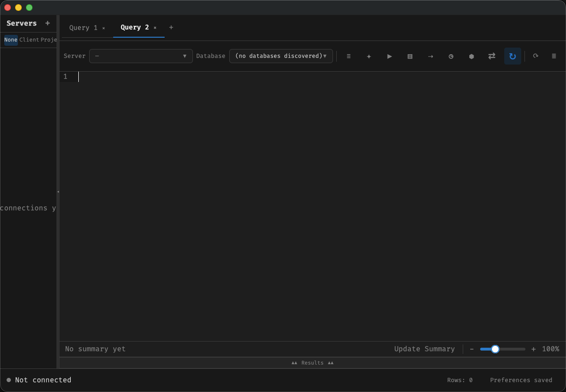The image size is (566, 392).
Task: Click the table grid icon in toolbar
Action: pyautogui.click(x=410, y=56)
